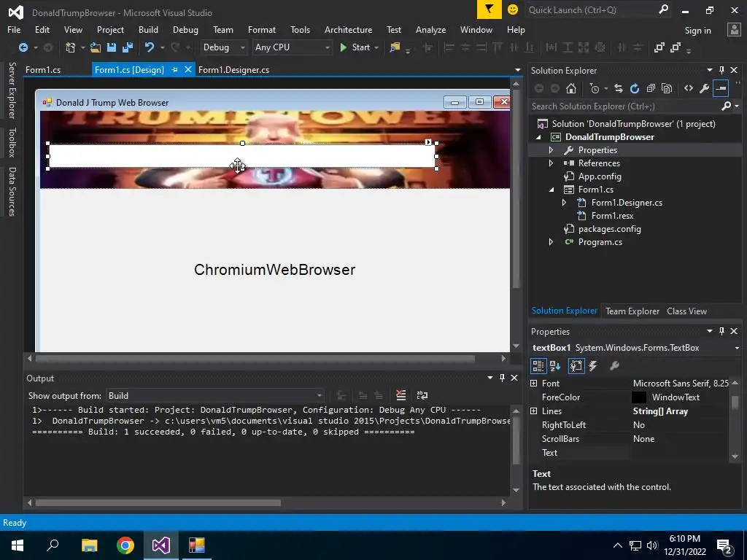Open the Class View tab
Screen dimensions: 747x560
(x=686, y=311)
